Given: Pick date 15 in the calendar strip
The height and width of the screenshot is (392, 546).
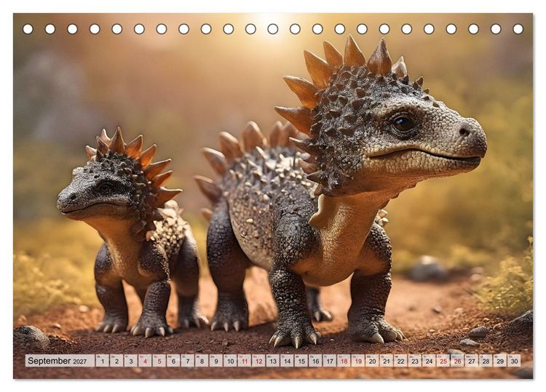Looking at the screenshot, I should click(301, 361).
